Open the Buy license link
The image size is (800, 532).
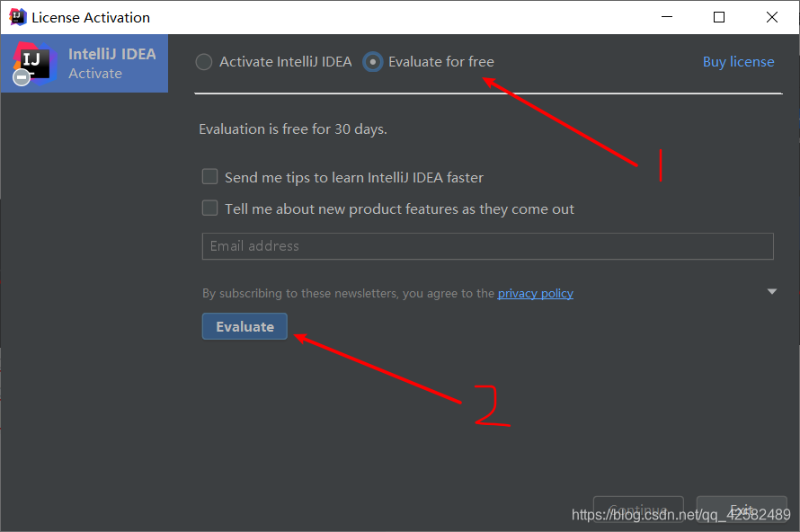(x=738, y=62)
